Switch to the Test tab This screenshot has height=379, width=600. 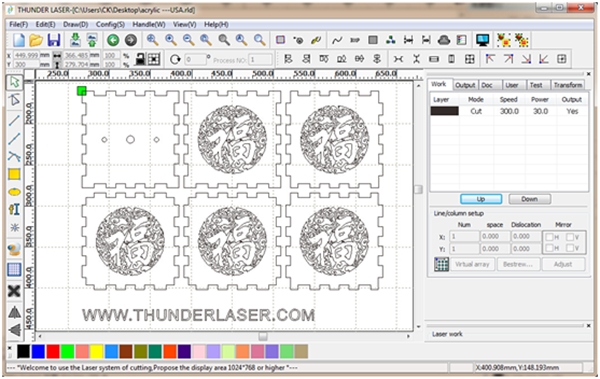[536, 85]
